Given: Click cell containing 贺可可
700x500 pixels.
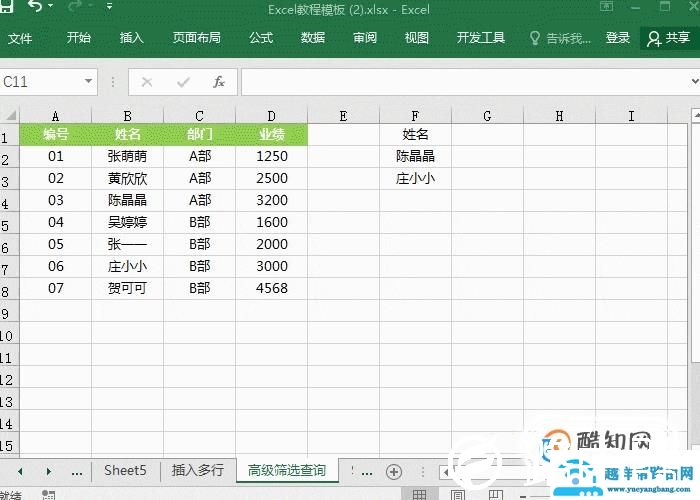Looking at the screenshot, I should 127,288.
